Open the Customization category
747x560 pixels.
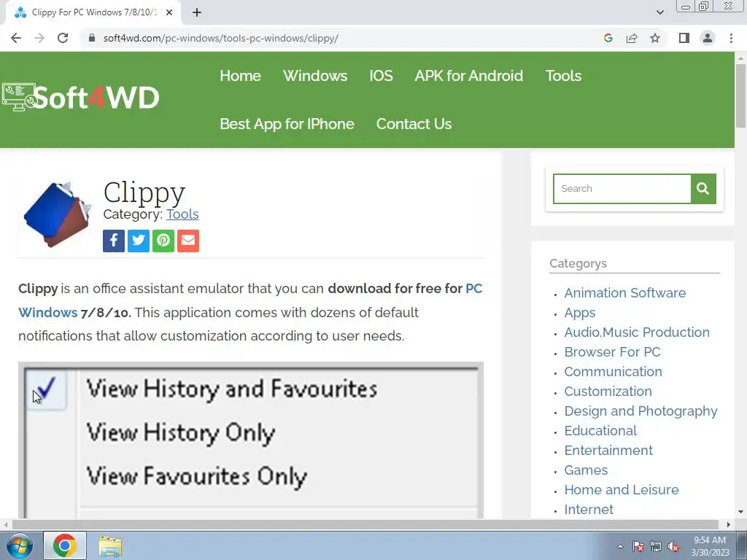[608, 392]
